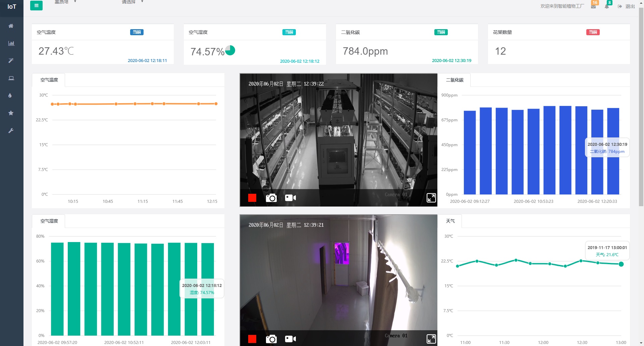Click the magic wand sidebar icon
644x346 pixels.
tap(11, 61)
